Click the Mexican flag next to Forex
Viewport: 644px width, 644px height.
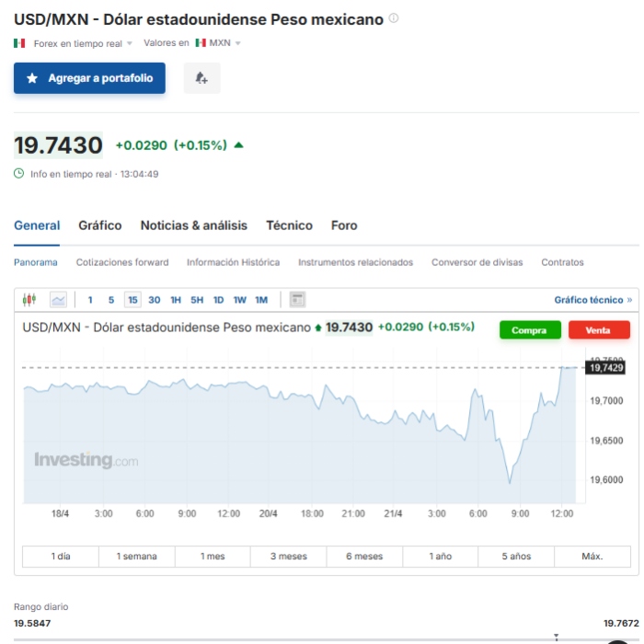pos(20,43)
